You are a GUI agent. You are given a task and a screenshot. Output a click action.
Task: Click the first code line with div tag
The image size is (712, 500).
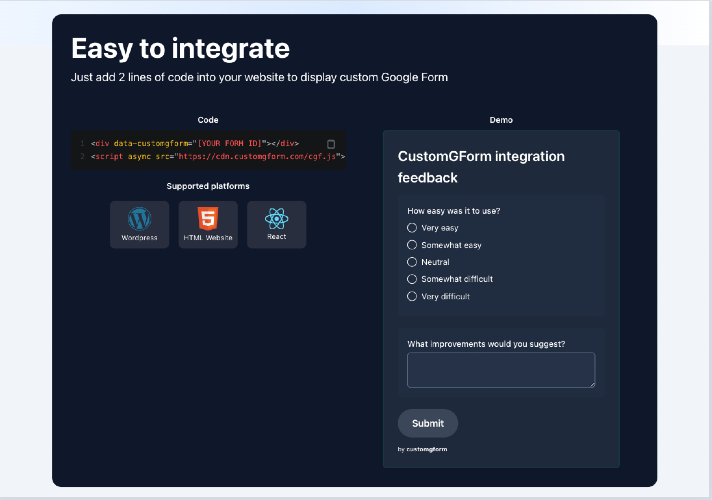click(x=195, y=144)
